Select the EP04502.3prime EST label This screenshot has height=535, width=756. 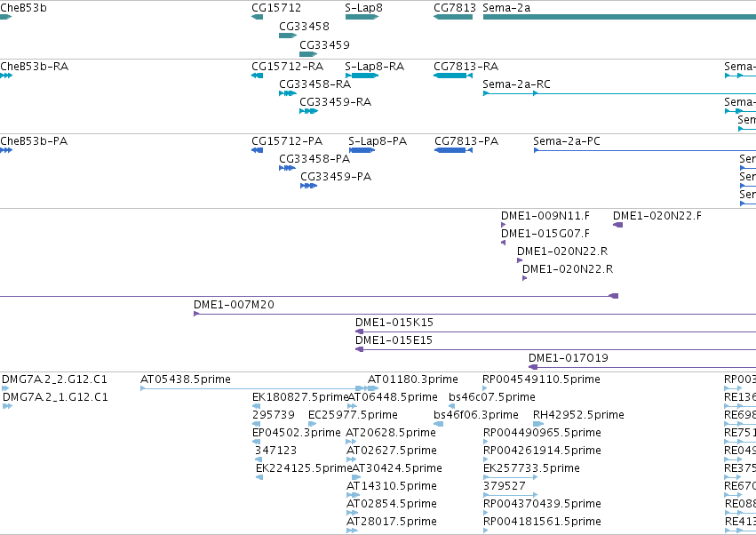297,433
